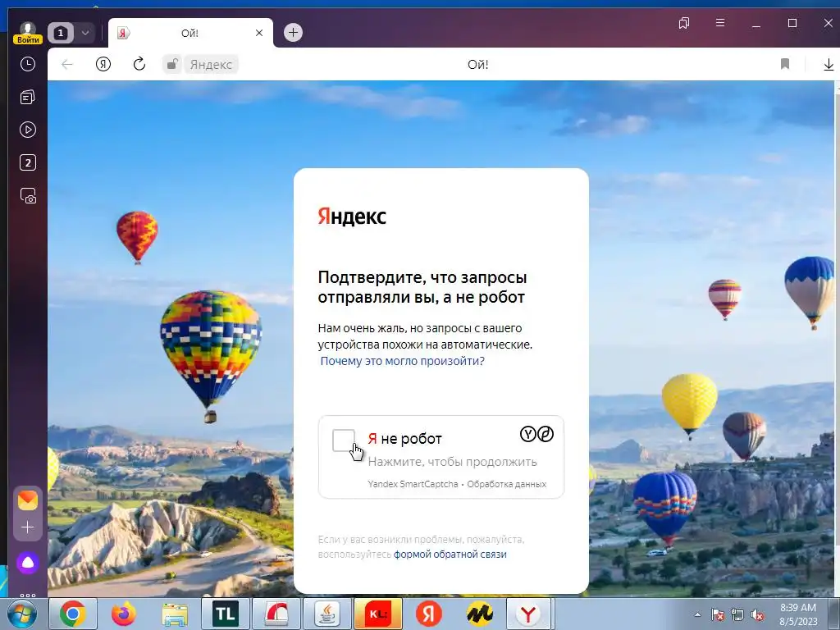Click the Яндекс logo on the card

coord(352,217)
